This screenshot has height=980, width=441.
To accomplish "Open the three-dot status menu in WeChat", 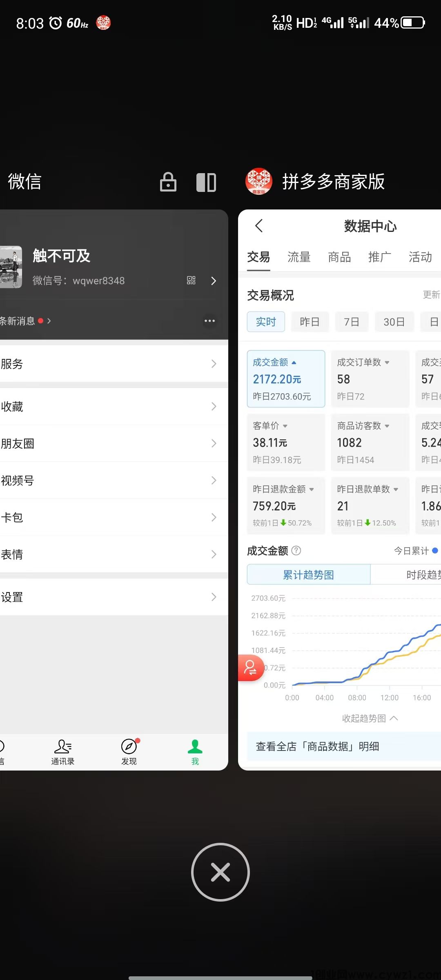I will tap(209, 321).
